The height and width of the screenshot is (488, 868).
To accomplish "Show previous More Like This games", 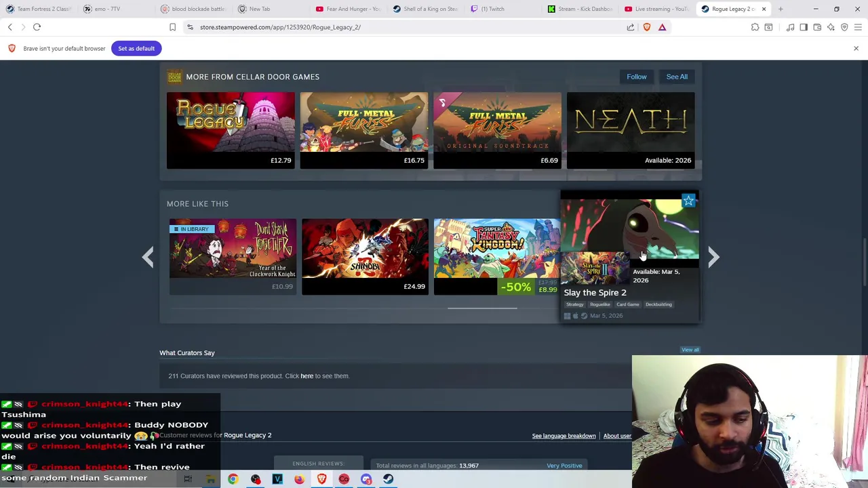I will 148,257.
